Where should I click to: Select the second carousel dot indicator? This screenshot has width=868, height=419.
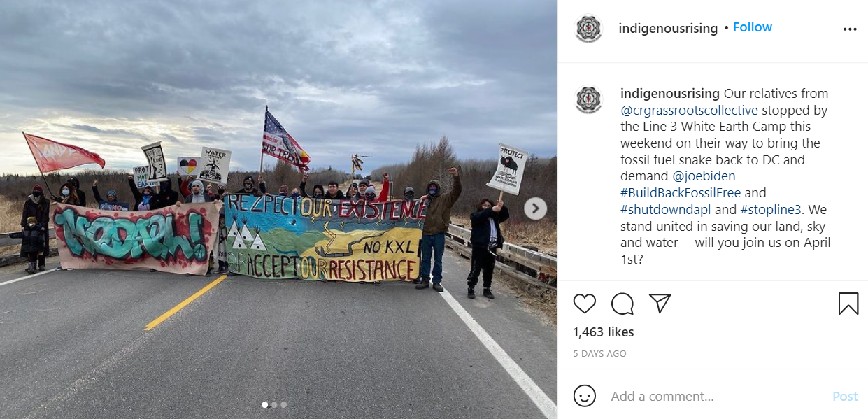(x=274, y=404)
